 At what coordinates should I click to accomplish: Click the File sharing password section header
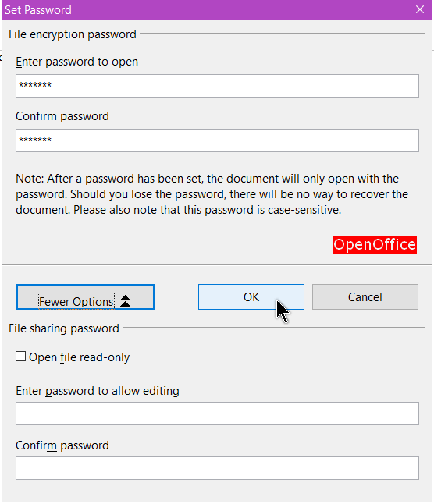click(64, 328)
